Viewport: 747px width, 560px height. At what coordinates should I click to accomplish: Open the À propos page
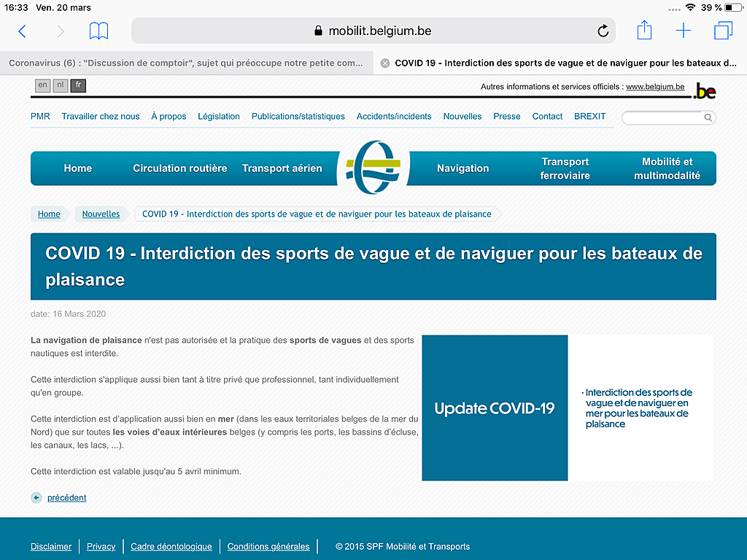point(169,116)
